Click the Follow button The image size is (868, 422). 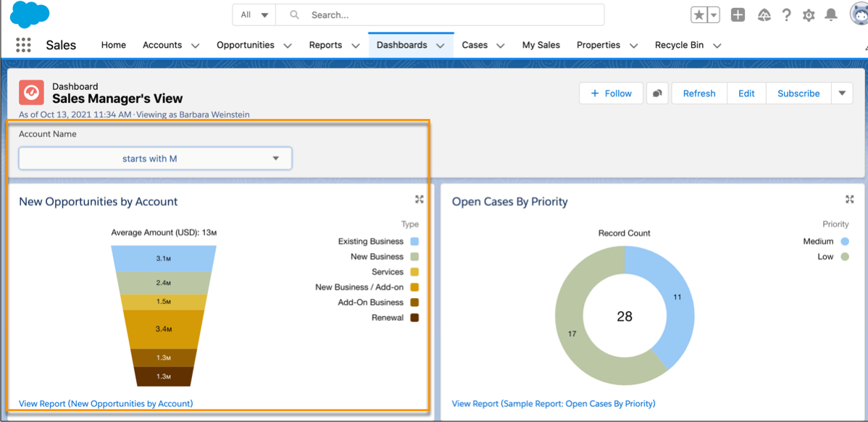611,94
